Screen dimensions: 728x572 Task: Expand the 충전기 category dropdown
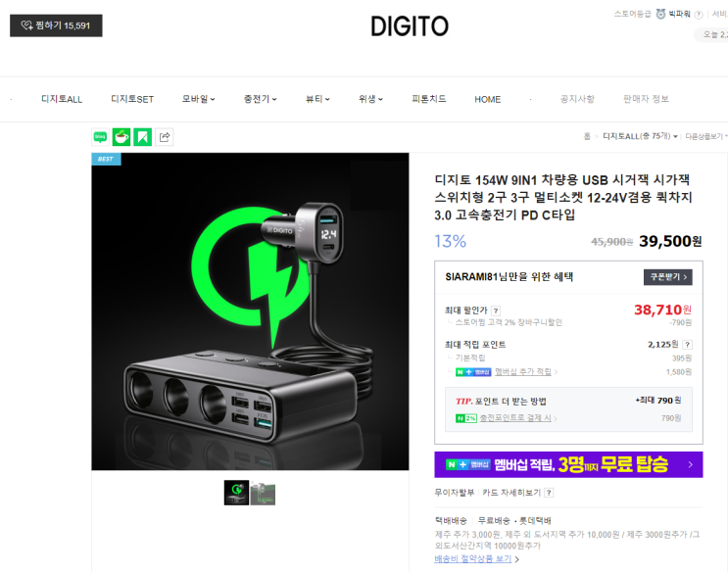(x=260, y=99)
